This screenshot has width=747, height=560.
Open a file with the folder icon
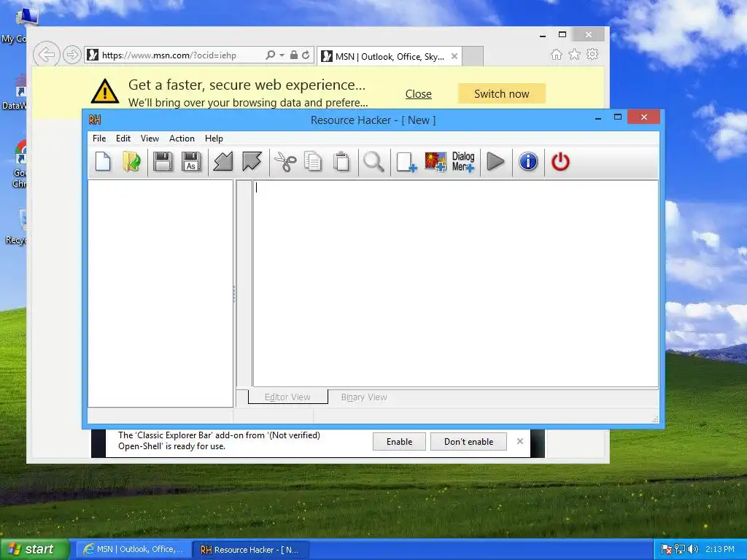(x=131, y=162)
